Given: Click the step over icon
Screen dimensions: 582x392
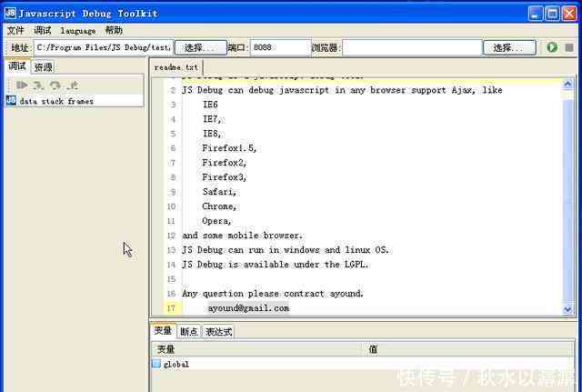Looking at the screenshot, I should click(55, 85).
